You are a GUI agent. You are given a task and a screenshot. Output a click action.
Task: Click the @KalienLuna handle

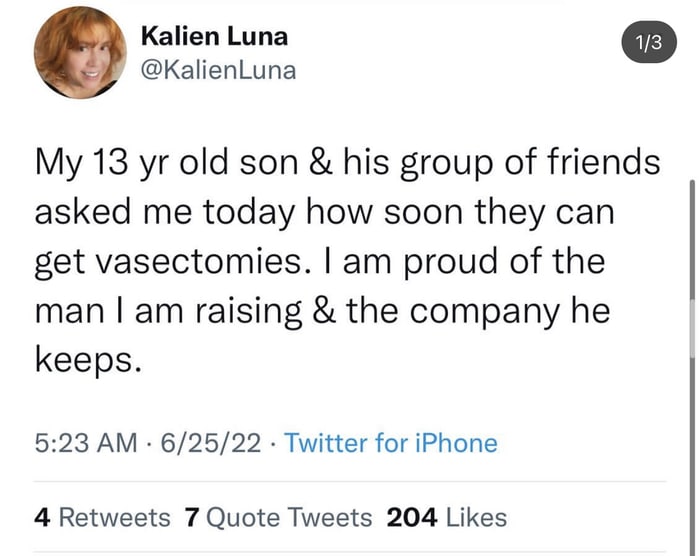click(218, 70)
